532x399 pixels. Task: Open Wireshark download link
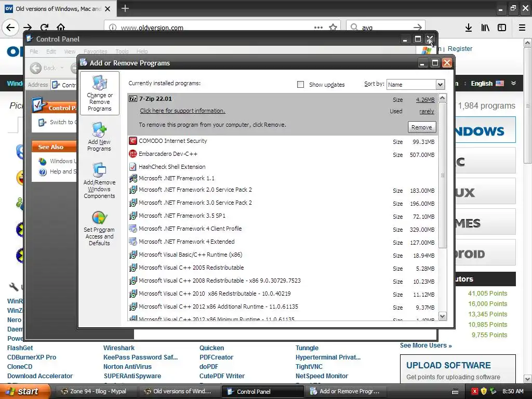119,348
